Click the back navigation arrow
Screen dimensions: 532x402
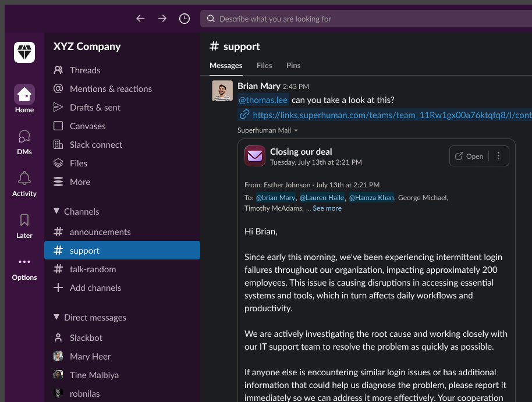tap(140, 18)
